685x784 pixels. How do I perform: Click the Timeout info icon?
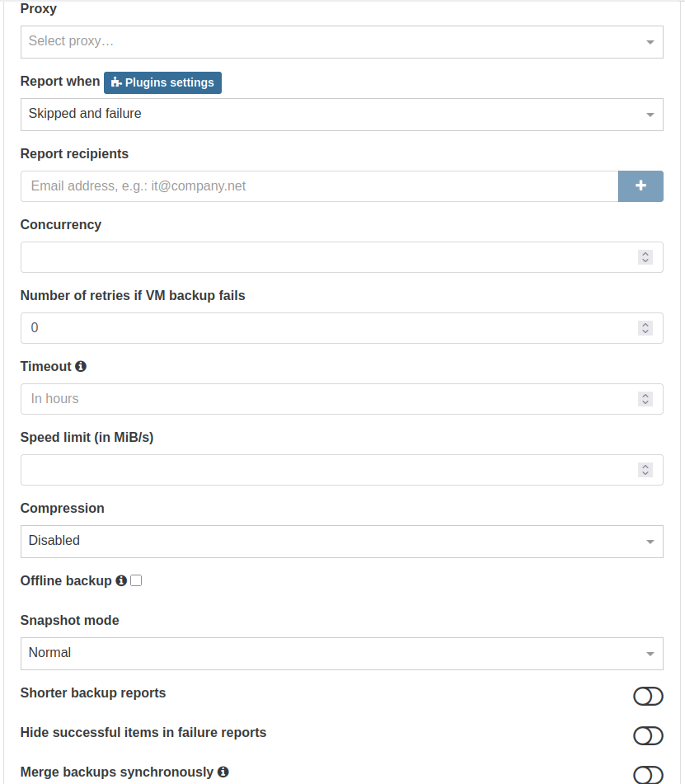(81, 366)
